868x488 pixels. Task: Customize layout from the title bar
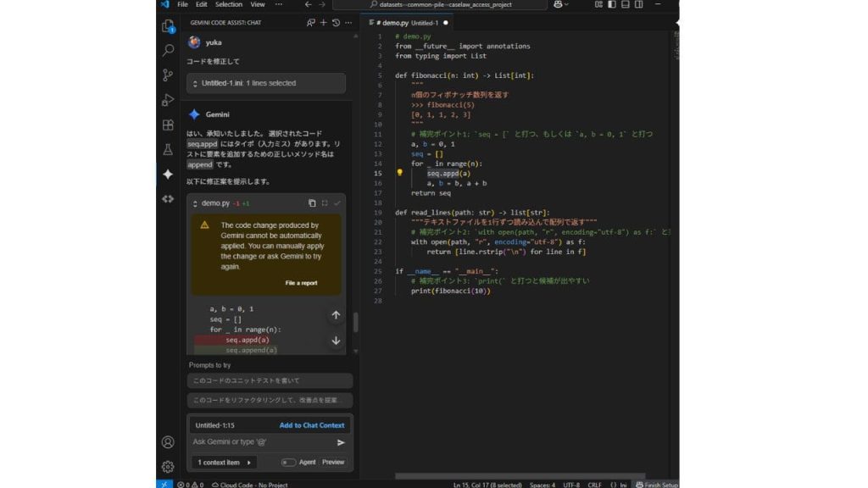tap(598, 4)
